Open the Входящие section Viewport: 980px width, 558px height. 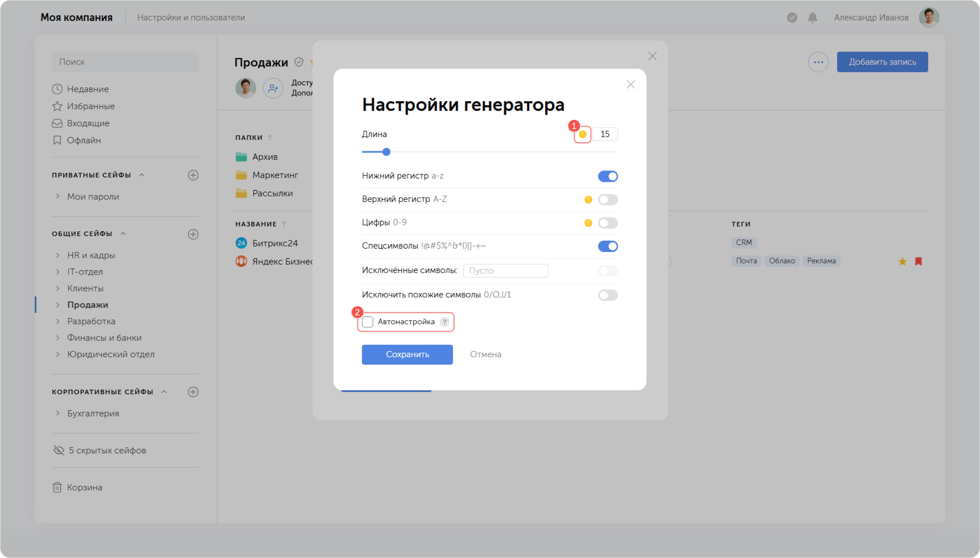click(x=80, y=123)
